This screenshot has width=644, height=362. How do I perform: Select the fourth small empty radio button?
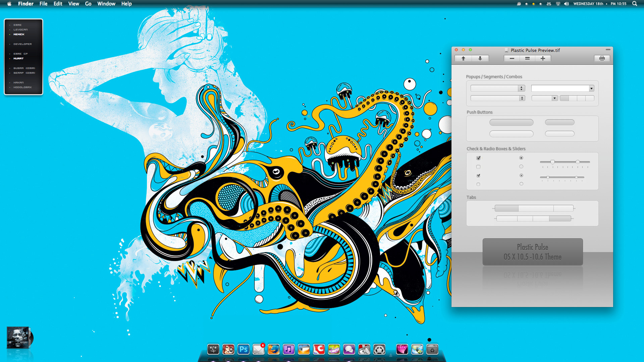(521, 184)
